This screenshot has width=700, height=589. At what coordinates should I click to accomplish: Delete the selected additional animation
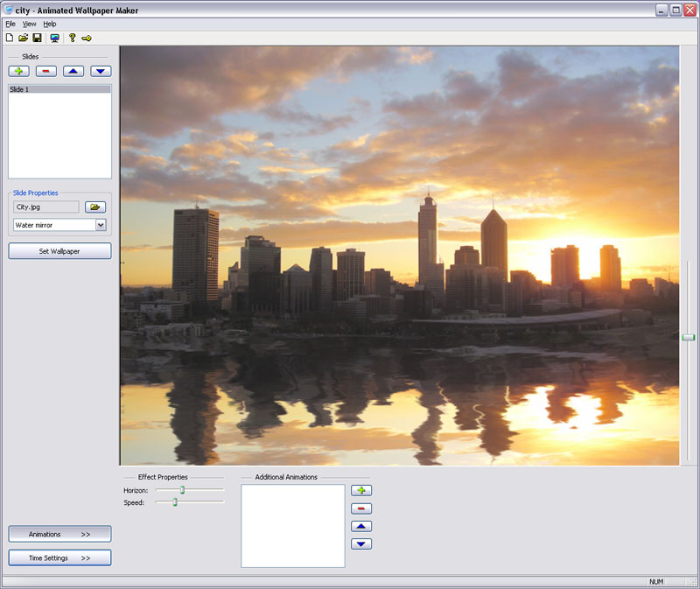pyautogui.click(x=361, y=508)
